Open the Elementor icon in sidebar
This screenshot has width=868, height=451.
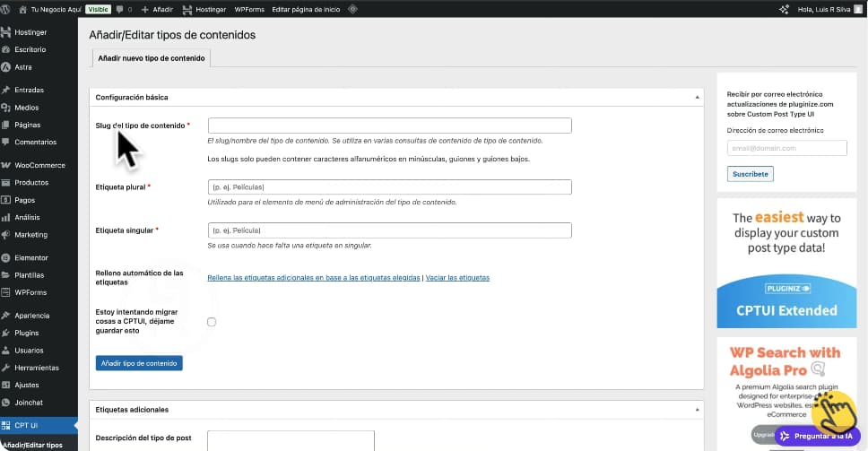(x=6, y=258)
